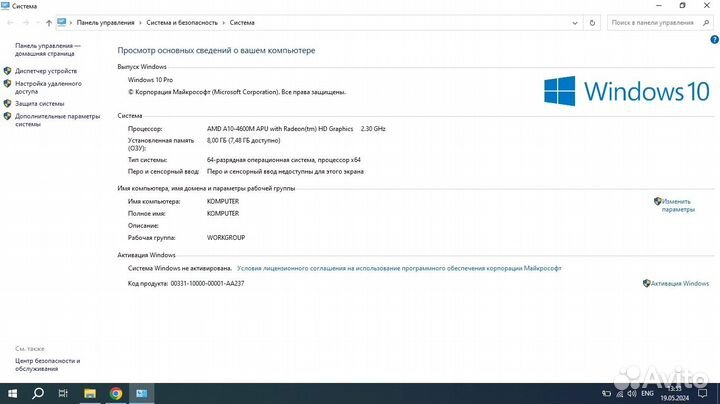
Task: Open Google Chrome from taskbar
Action: coord(116,393)
